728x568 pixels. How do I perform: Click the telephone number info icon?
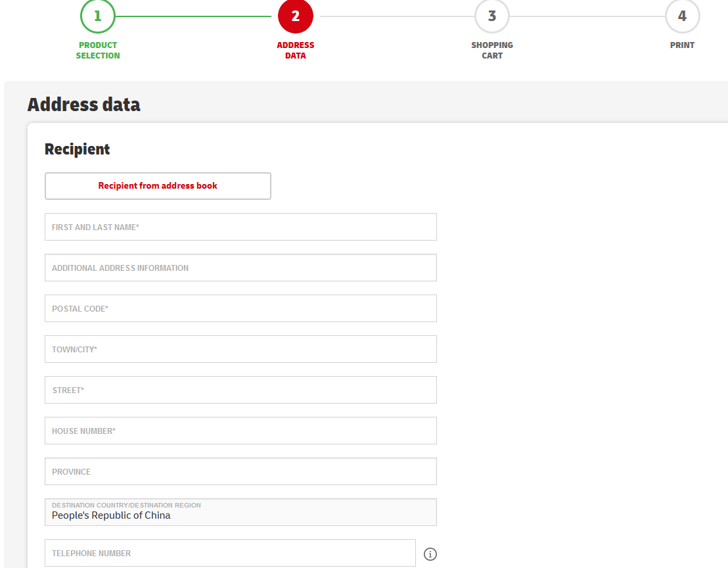(430, 554)
